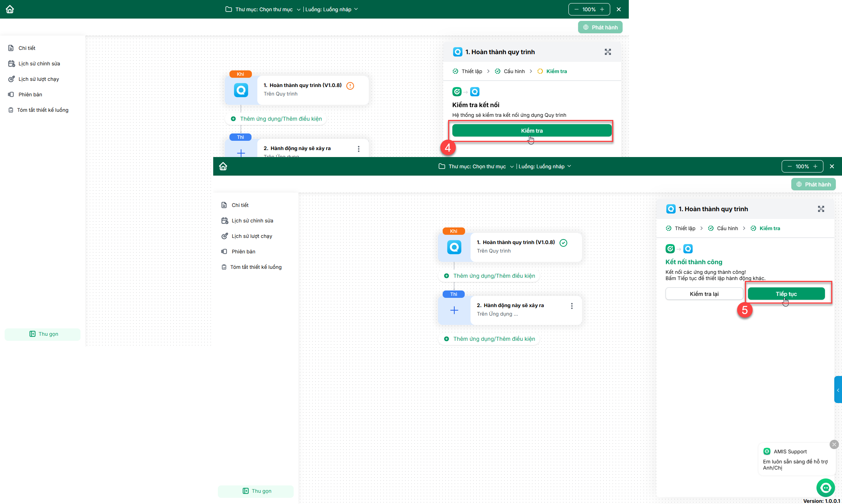Click the AMIS Support chat bubble icon
842x504 pixels.
(825, 487)
